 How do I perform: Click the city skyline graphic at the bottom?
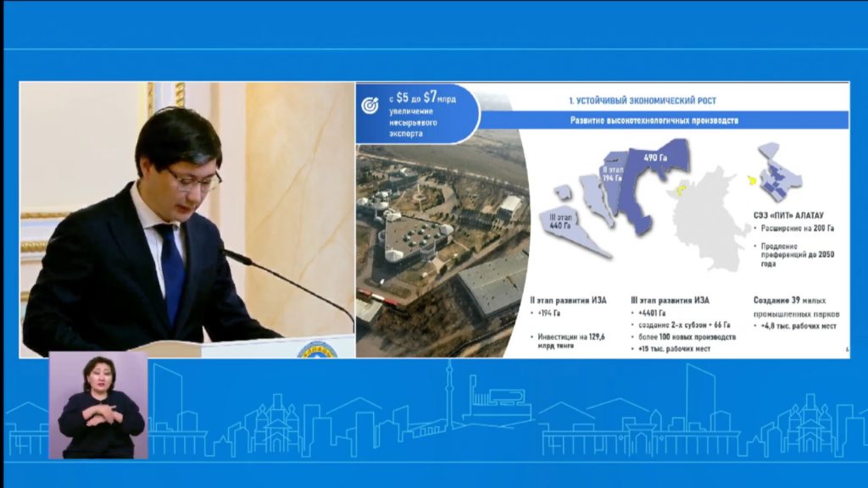[509, 419]
